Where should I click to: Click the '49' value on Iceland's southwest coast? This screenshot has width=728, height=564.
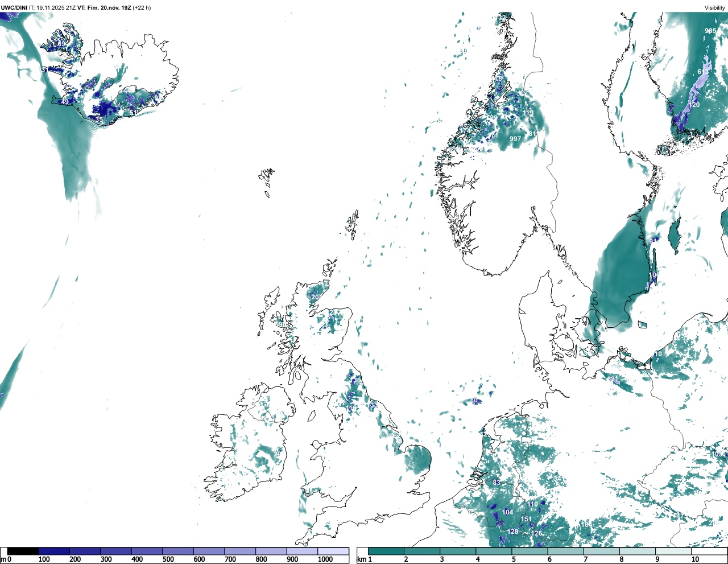[x=65, y=102]
